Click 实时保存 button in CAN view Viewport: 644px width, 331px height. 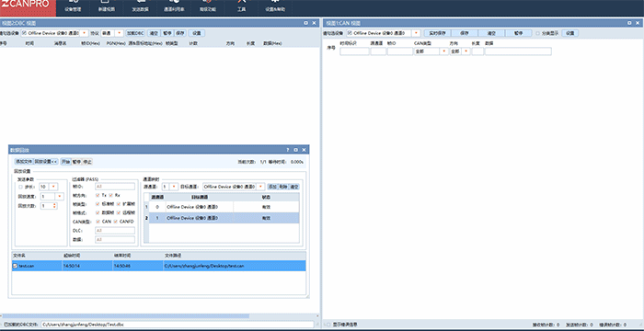(x=437, y=33)
